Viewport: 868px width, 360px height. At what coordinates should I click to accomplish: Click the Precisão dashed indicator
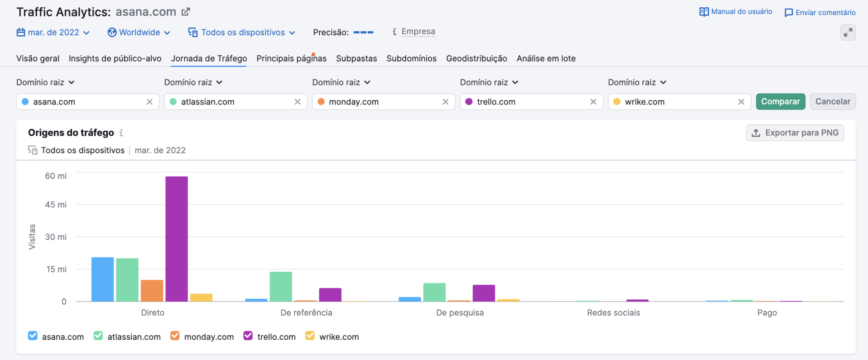coord(364,32)
